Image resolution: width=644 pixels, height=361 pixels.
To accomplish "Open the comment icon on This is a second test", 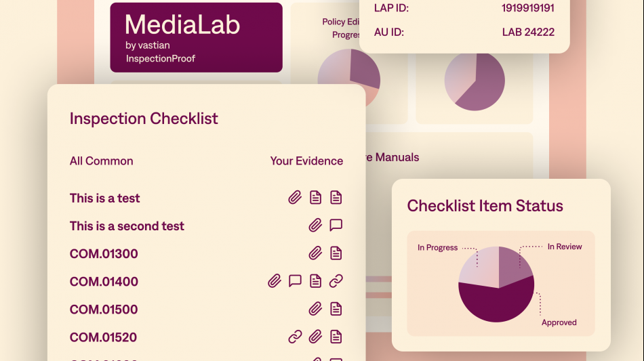I will [x=336, y=226].
